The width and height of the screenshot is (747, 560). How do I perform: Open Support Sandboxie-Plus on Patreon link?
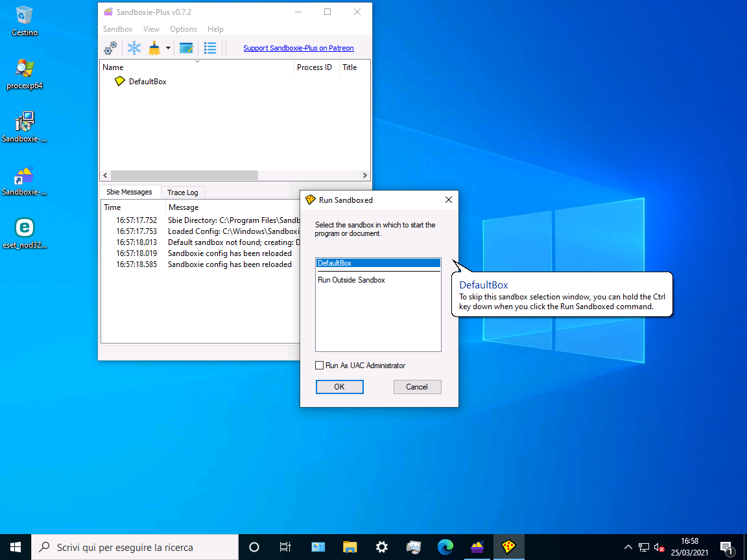coord(298,48)
